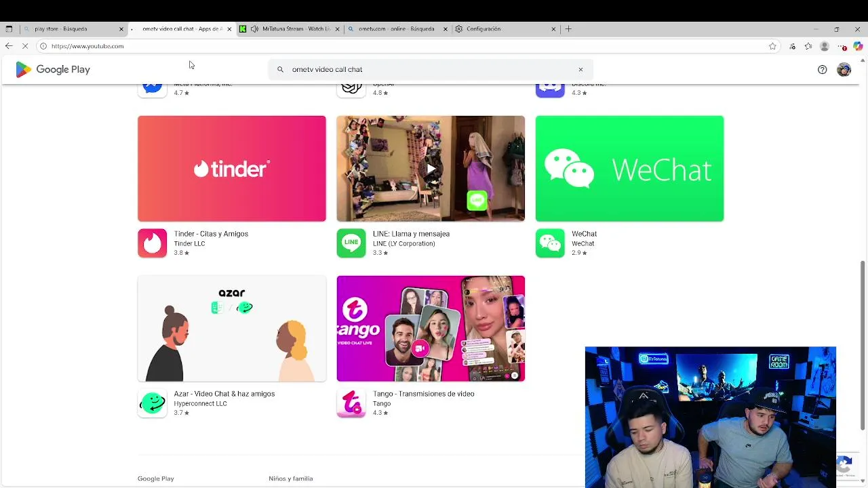Open the Tango screenshots banner
Screen dimensions: 868x488
click(x=431, y=329)
